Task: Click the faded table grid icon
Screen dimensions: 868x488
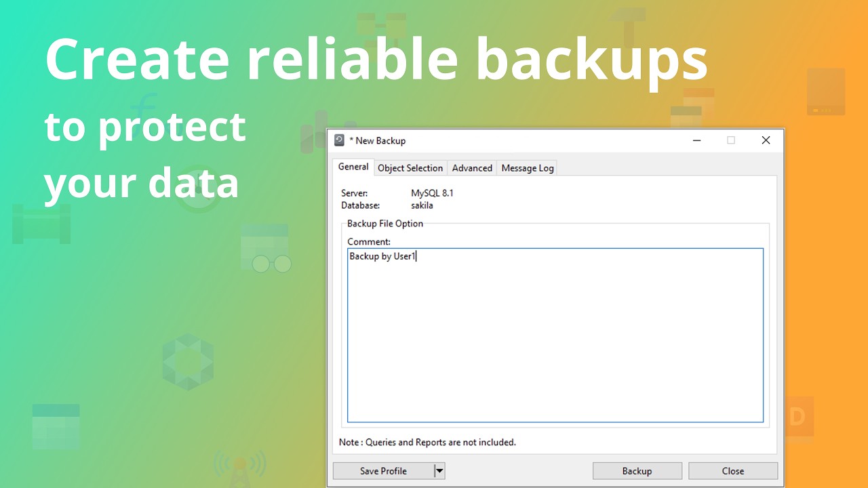Action: tap(56, 427)
